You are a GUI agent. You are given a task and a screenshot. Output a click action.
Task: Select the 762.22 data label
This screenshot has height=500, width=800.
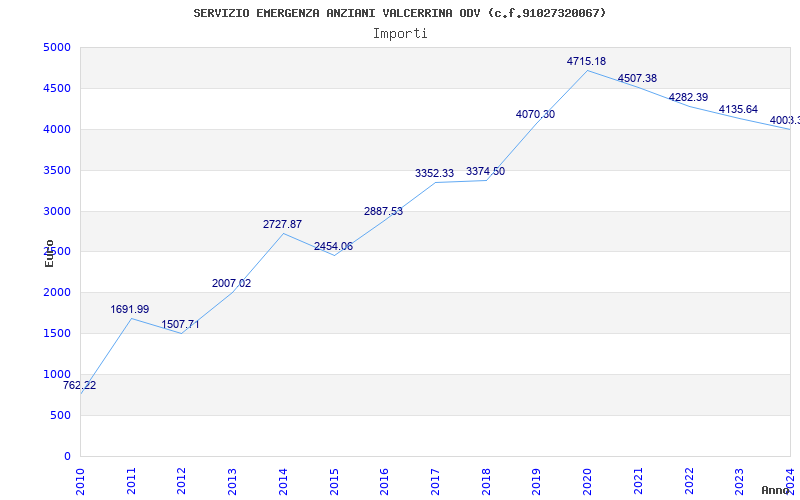pos(80,386)
